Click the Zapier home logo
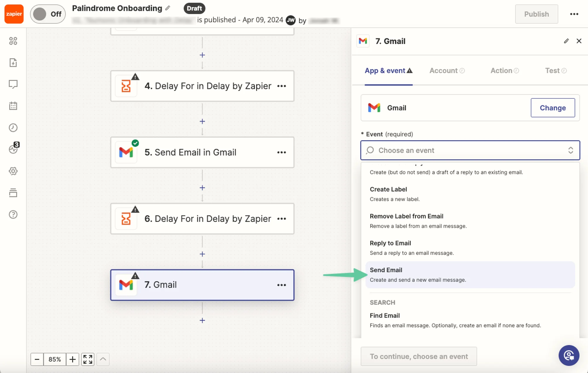The height and width of the screenshot is (373, 588). coord(14,14)
